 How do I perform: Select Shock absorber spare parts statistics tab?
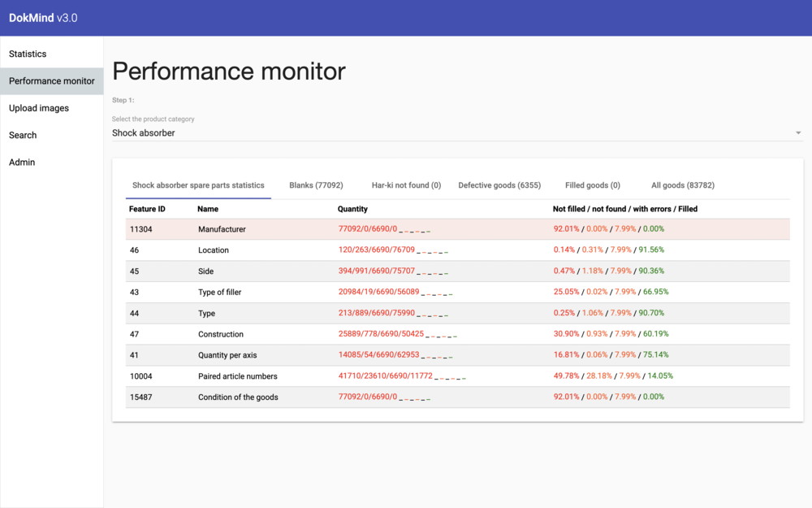pyautogui.click(x=198, y=185)
